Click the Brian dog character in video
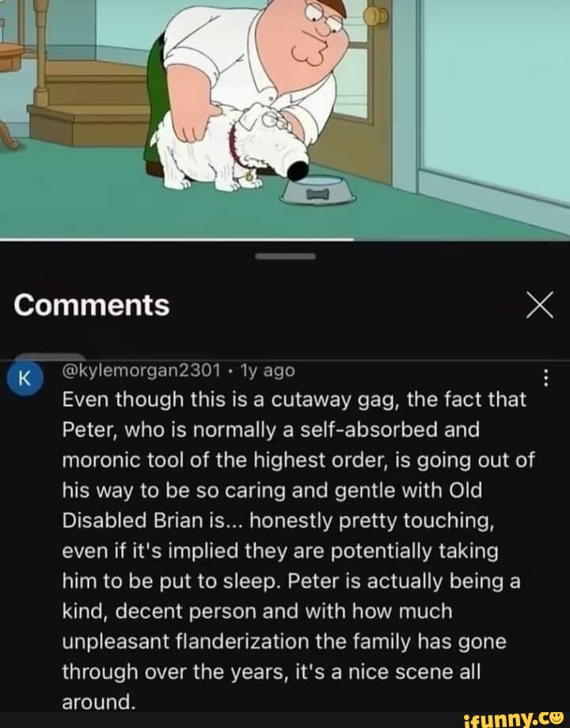 229,147
